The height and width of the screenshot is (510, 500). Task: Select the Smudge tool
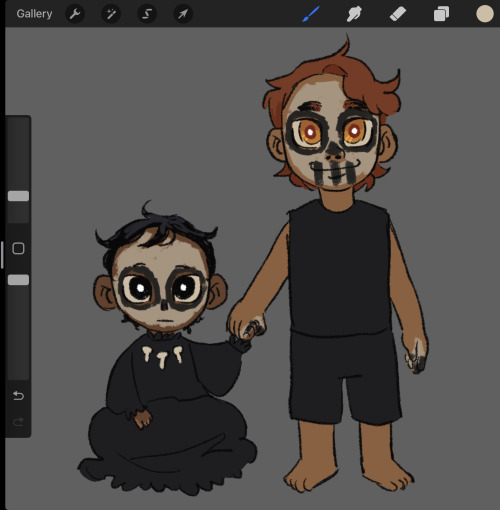(x=354, y=14)
